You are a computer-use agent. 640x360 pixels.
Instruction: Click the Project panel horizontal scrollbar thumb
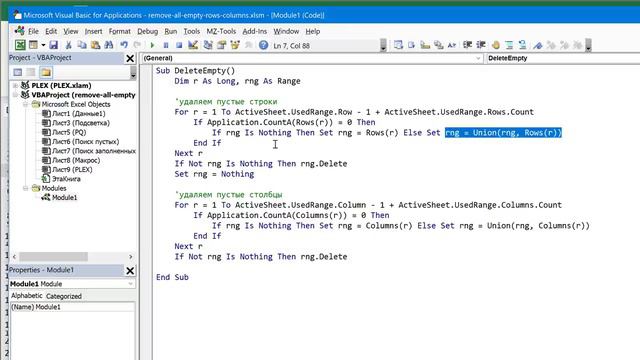point(53,256)
